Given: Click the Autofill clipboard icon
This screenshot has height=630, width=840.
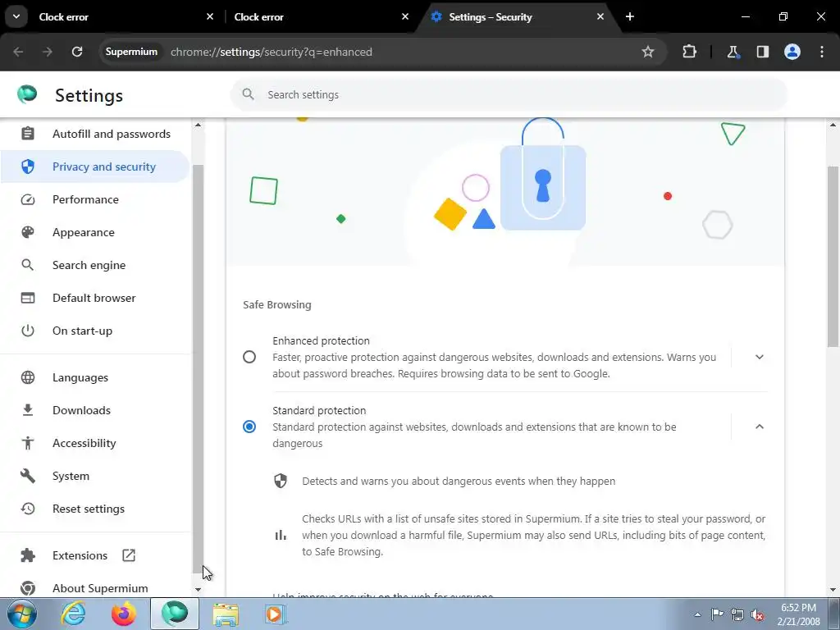Looking at the screenshot, I should 28,134.
